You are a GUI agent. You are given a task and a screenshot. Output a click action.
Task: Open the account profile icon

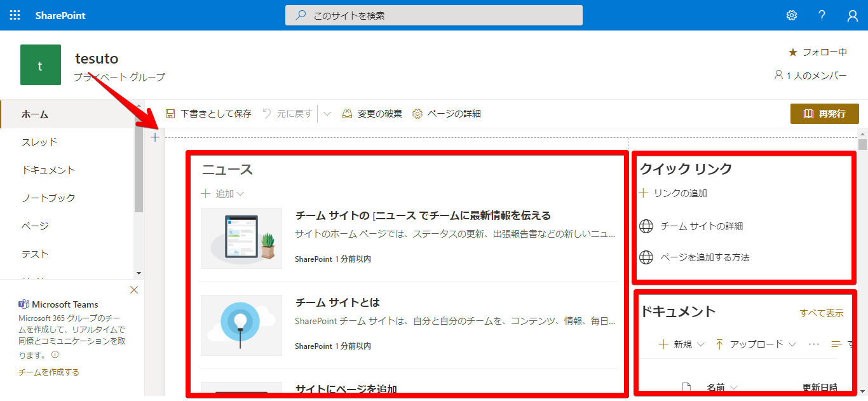(853, 16)
